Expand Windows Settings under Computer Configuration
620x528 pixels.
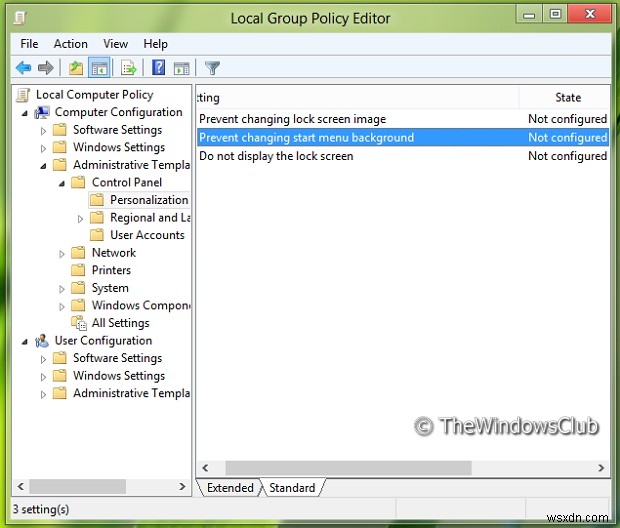tap(43, 148)
